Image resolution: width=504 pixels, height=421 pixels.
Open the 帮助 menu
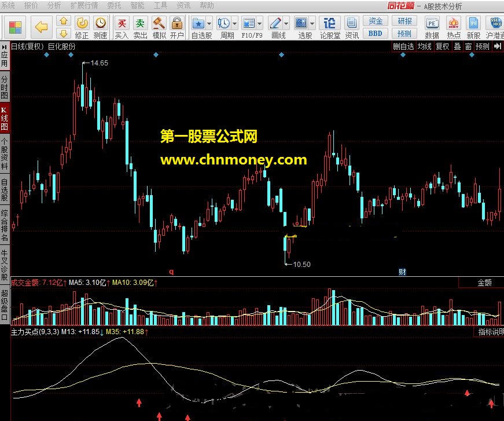click(207, 5)
